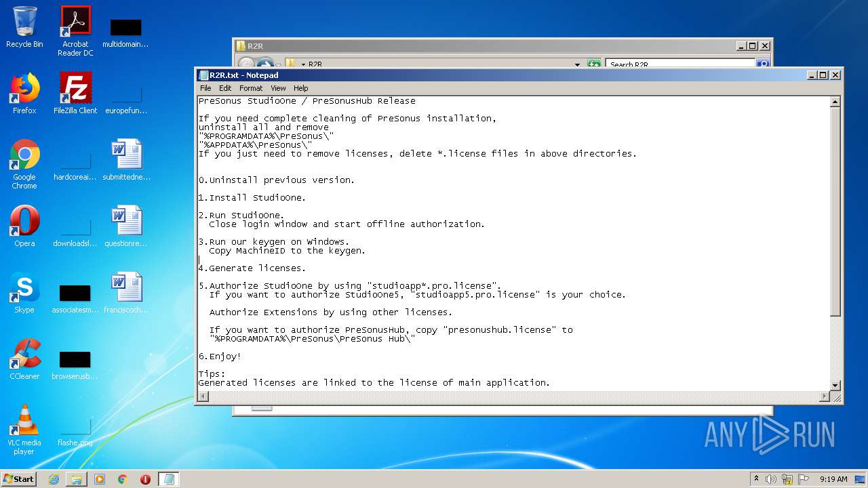The image size is (868, 488).
Task: Select the hardcoreai desktop file
Action: tap(75, 165)
